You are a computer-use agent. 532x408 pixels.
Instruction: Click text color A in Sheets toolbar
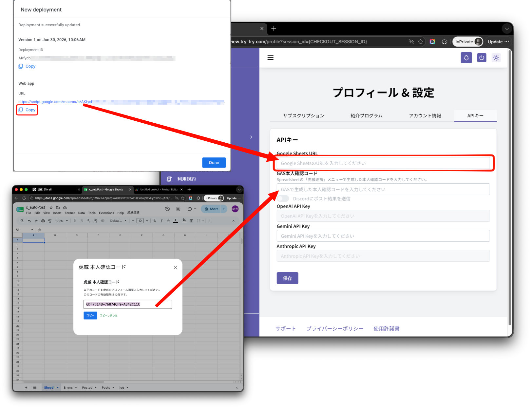[x=176, y=221]
